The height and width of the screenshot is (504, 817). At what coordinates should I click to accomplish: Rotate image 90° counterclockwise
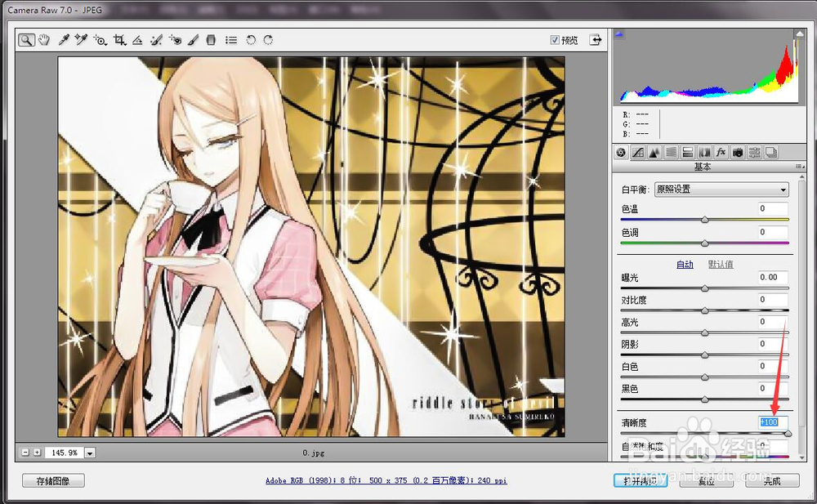(251, 40)
